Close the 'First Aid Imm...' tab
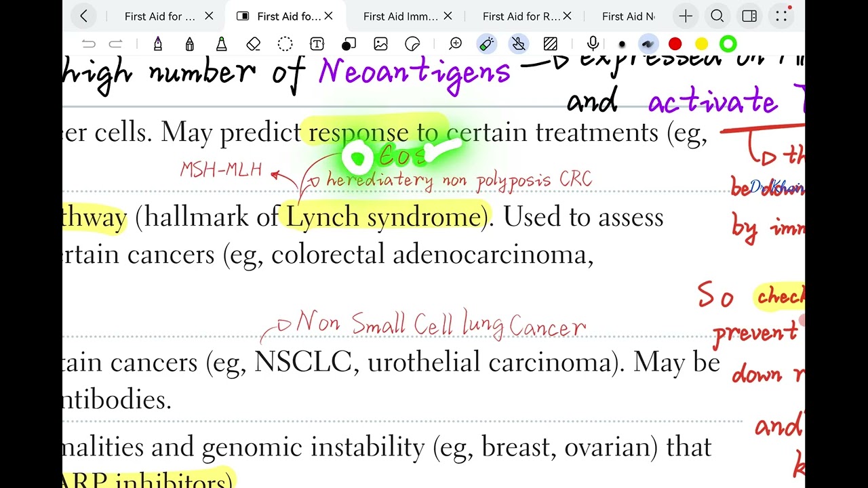The width and height of the screenshot is (868, 488). point(448,16)
